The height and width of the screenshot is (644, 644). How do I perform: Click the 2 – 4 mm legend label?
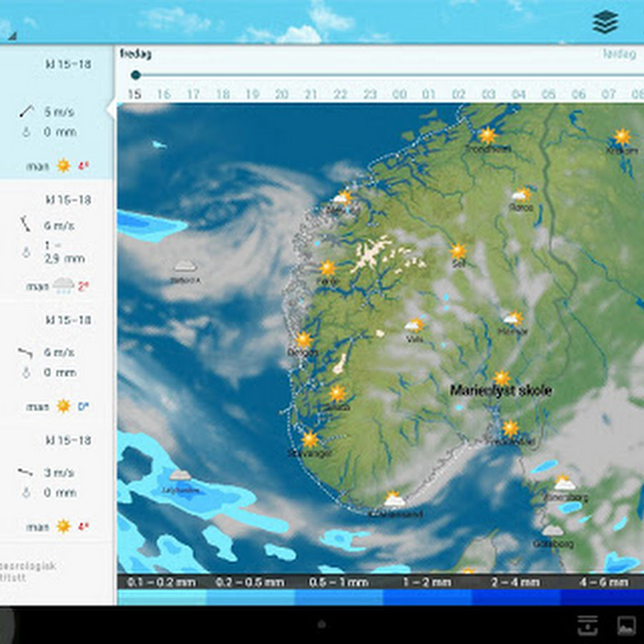pyautogui.click(x=515, y=582)
